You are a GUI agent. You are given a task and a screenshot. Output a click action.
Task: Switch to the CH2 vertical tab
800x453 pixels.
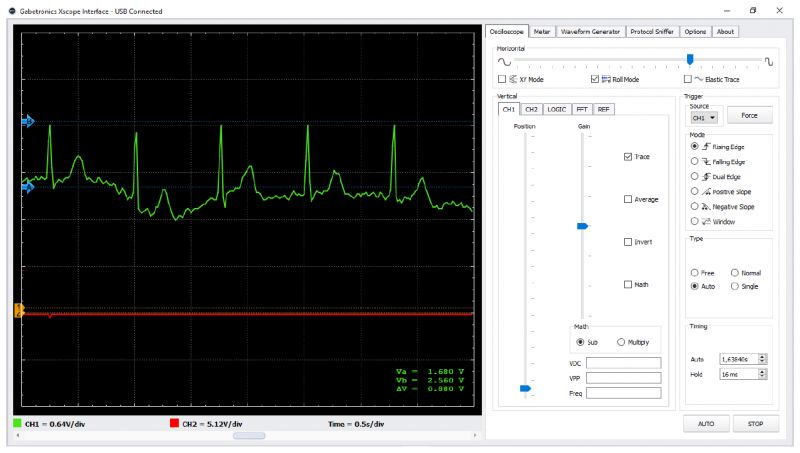click(531, 109)
